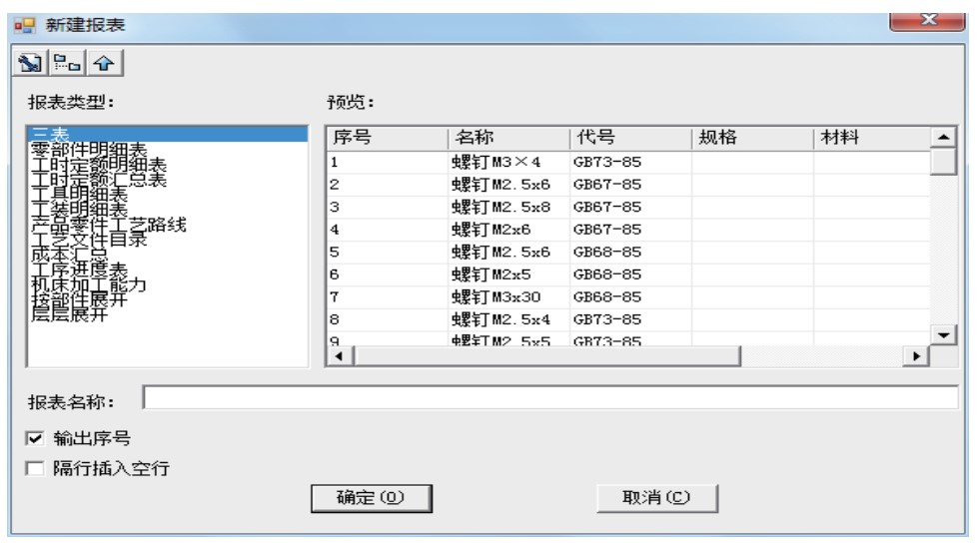Click the tree-structure toolbar icon
This screenshot has width=980, height=543.
66,62
